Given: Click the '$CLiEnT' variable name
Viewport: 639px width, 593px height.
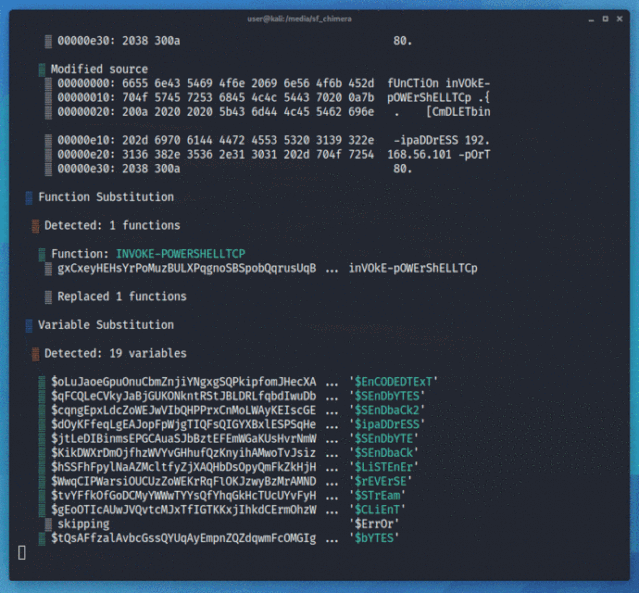Looking at the screenshot, I should [x=377, y=510].
